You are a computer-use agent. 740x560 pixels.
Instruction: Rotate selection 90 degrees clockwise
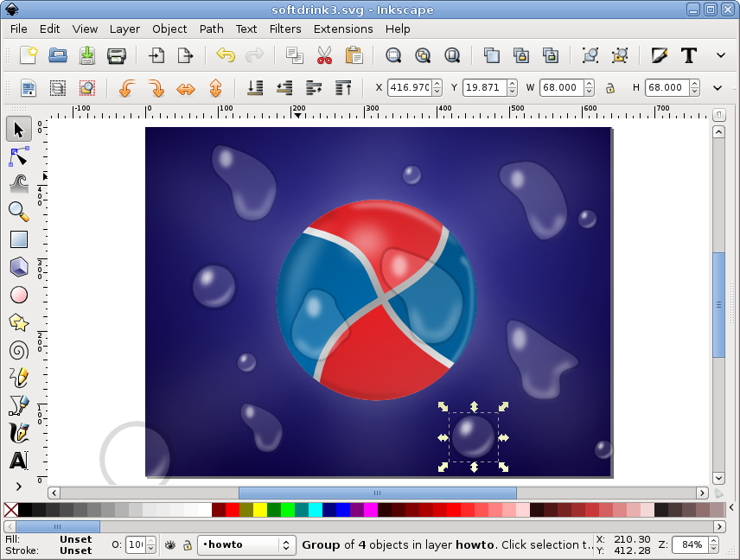pos(156,88)
